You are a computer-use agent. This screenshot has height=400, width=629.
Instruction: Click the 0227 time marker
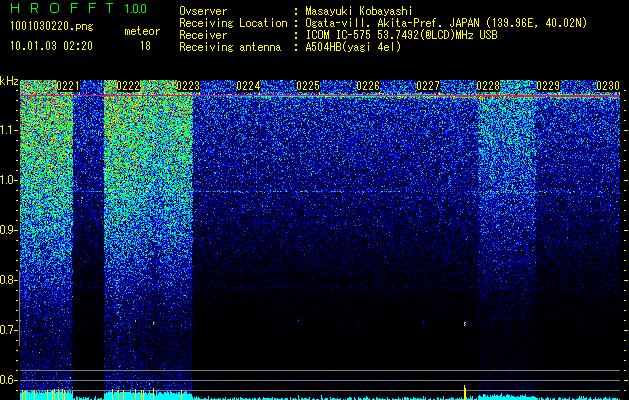coord(428,86)
